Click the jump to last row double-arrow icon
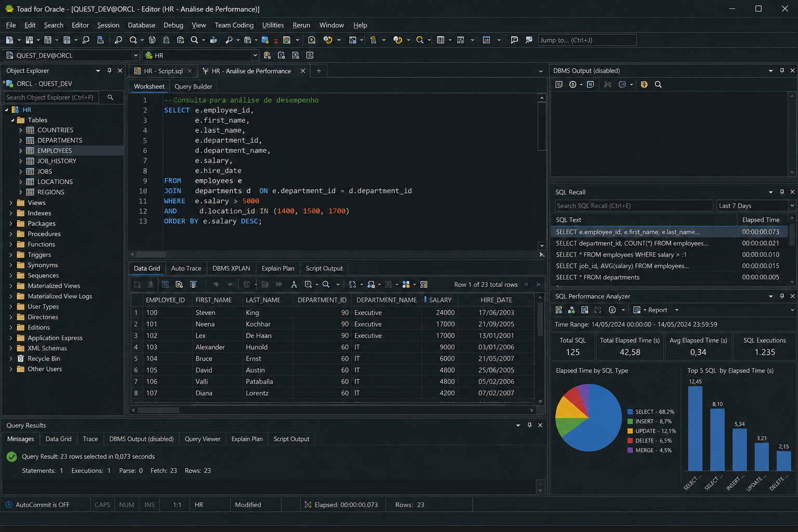The width and height of the screenshot is (798, 532). tap(539, 284)
